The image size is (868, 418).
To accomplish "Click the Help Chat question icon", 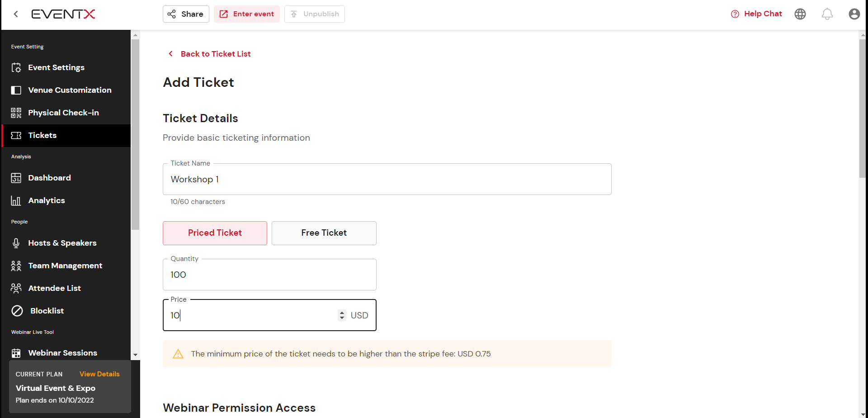I will coord(735,14).
